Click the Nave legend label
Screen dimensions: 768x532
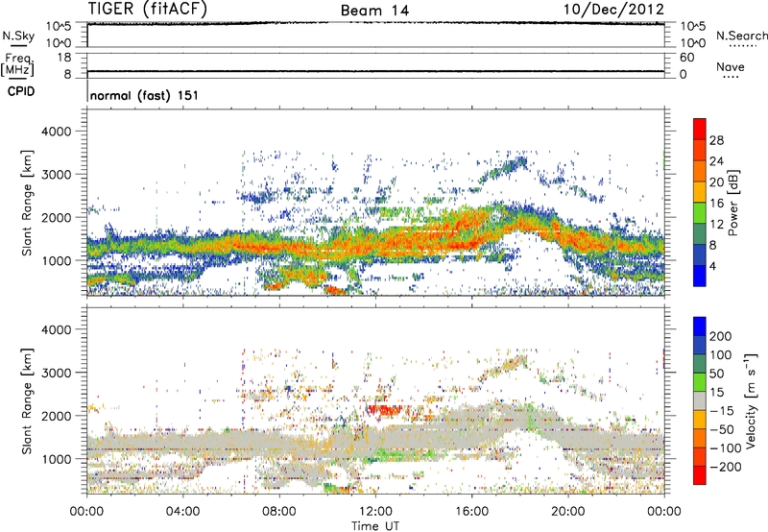click(731, 66)
